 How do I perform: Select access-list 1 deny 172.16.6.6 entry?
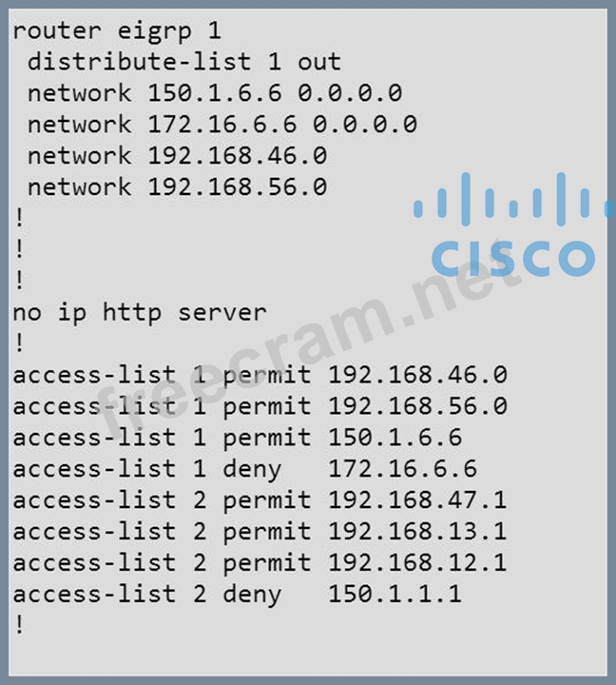[244, 468]
